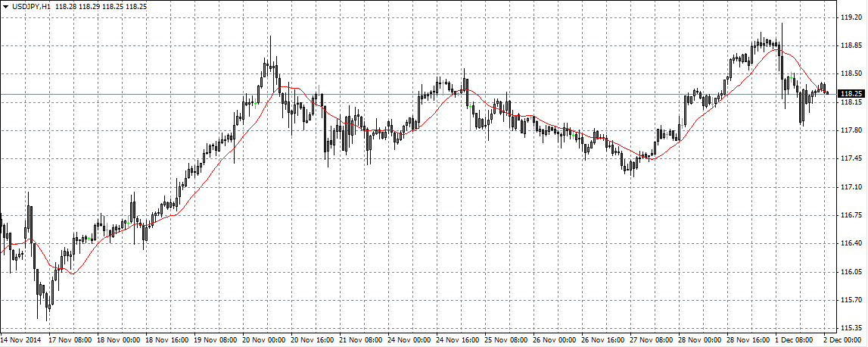
Task: Select the 19 Nov 08:00 time label
Action: pyautogui.click(x=216, y=340)
